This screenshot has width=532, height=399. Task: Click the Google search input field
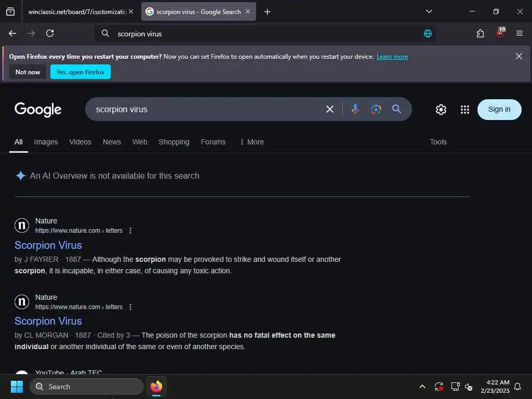pyautogui.click(x=207, y=109)
